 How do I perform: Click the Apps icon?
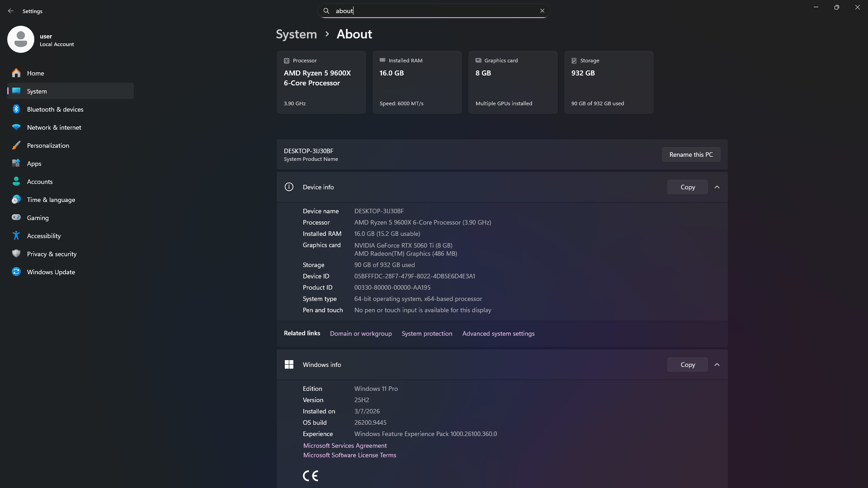16,163
